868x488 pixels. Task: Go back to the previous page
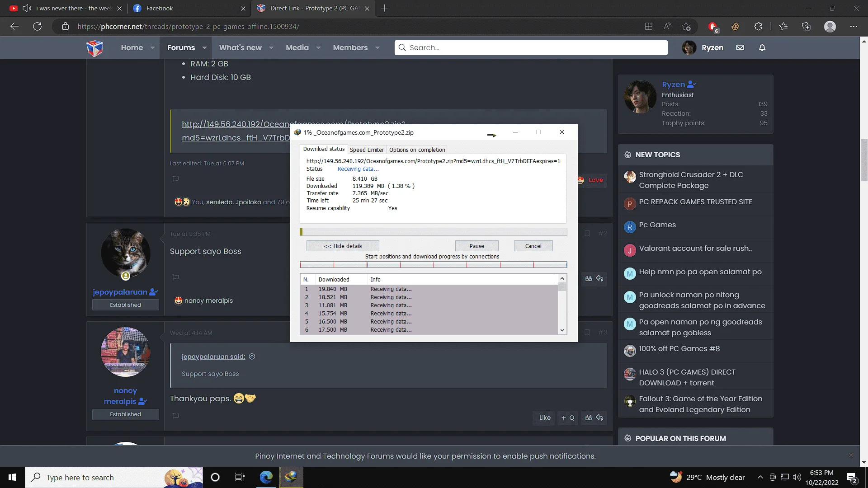pos(14,26)
